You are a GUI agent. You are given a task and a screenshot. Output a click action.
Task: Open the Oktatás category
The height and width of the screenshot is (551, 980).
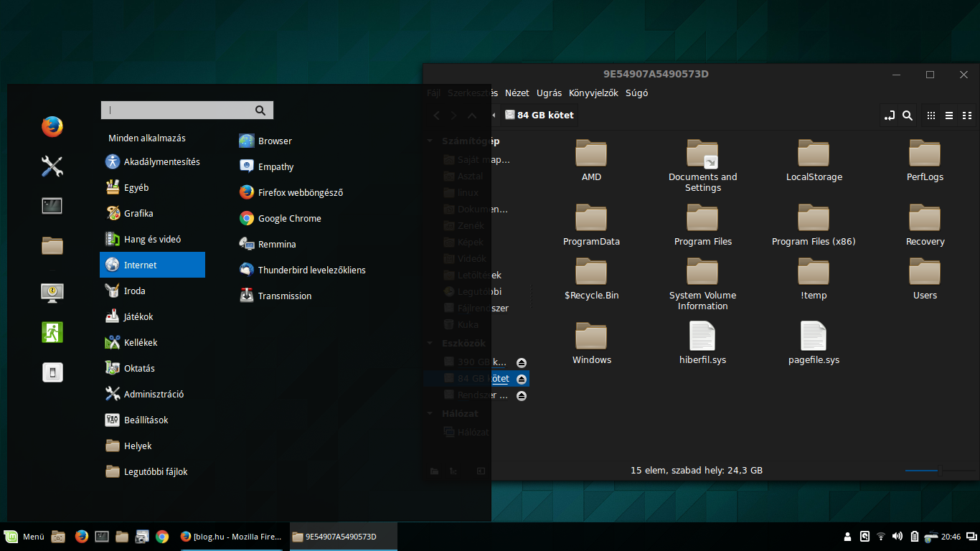click(152, 368)
